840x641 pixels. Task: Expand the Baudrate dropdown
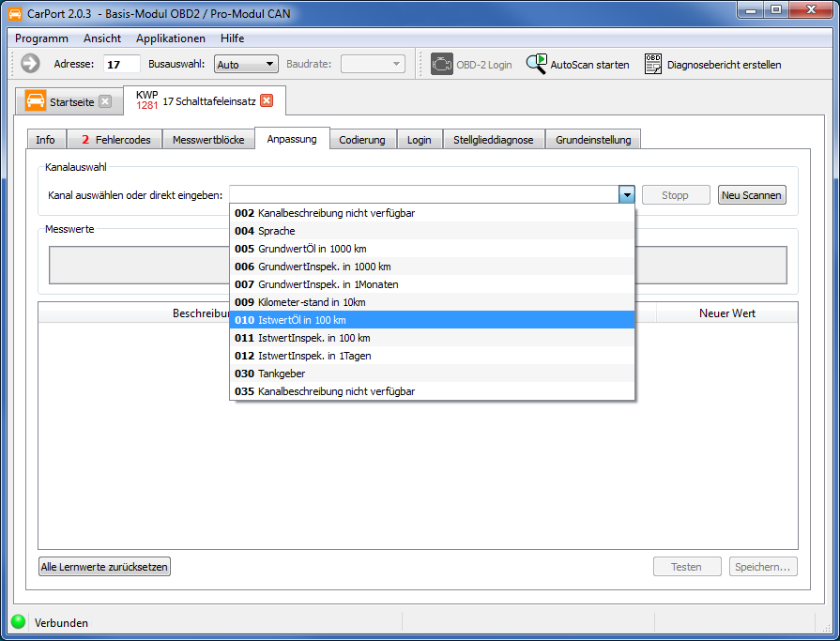(x=373, y=64)
